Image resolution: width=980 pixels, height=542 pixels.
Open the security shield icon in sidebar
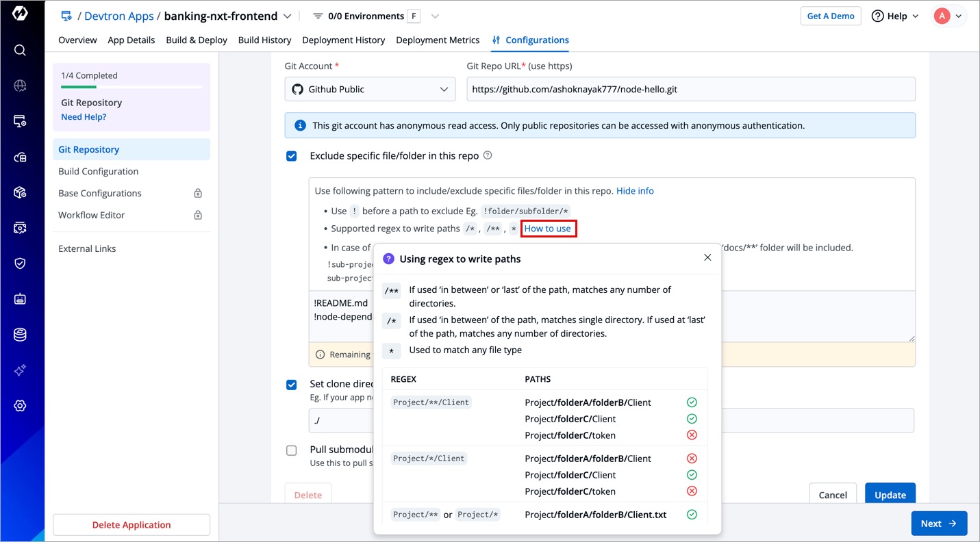pyautogui.click(x=20, y=263)
